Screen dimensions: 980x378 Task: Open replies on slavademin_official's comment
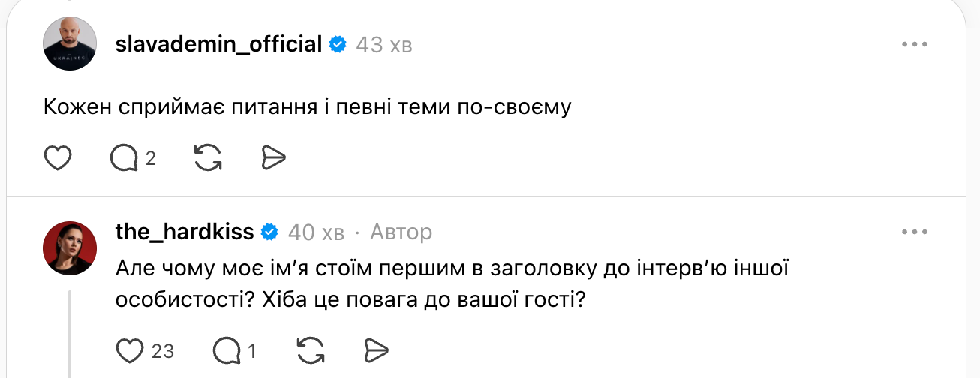[124, 158]
